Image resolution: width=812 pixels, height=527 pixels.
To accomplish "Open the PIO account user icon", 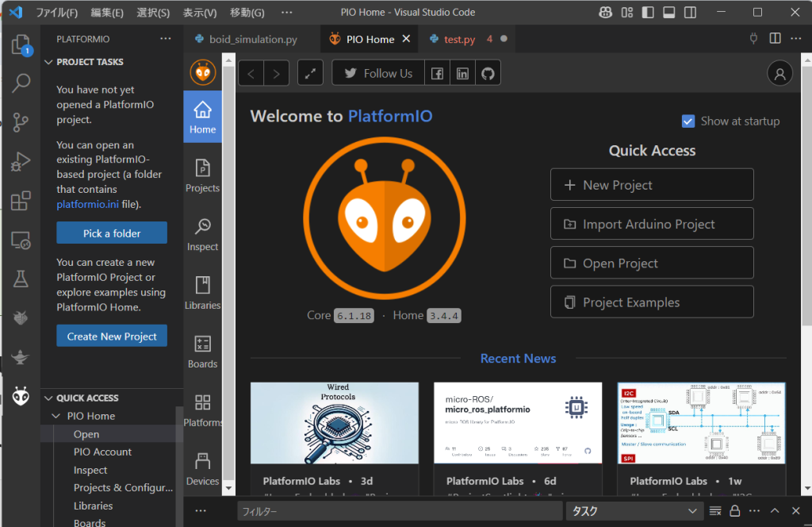I will [x=779, y=73].
